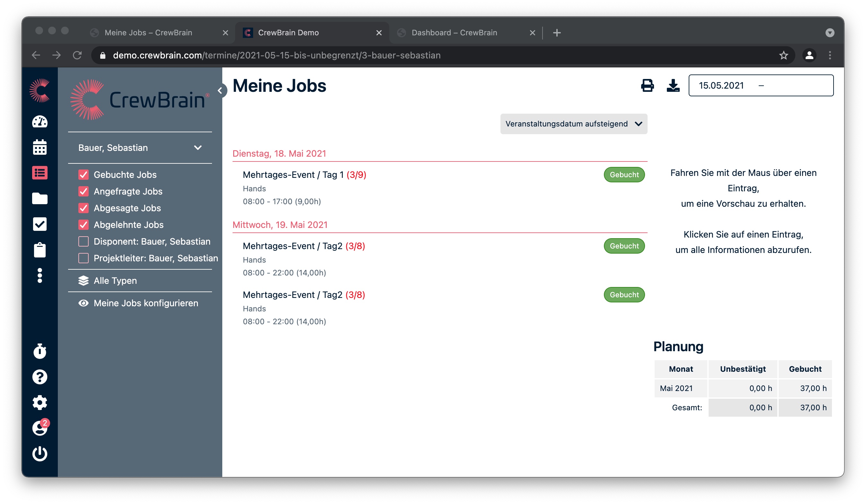Click Meine Jobs konfigurieren link
866x504 pixels.
click(x=146, y=303)
